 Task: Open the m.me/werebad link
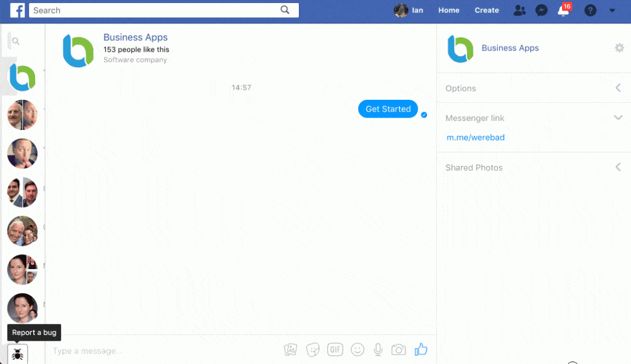(x=475, y=137)
